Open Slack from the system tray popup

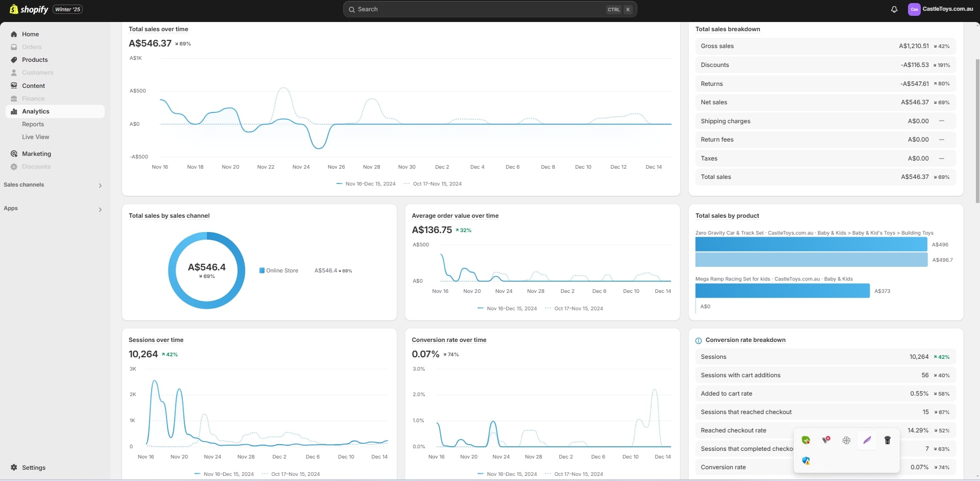pyautogui.click(x=846, y=440)
